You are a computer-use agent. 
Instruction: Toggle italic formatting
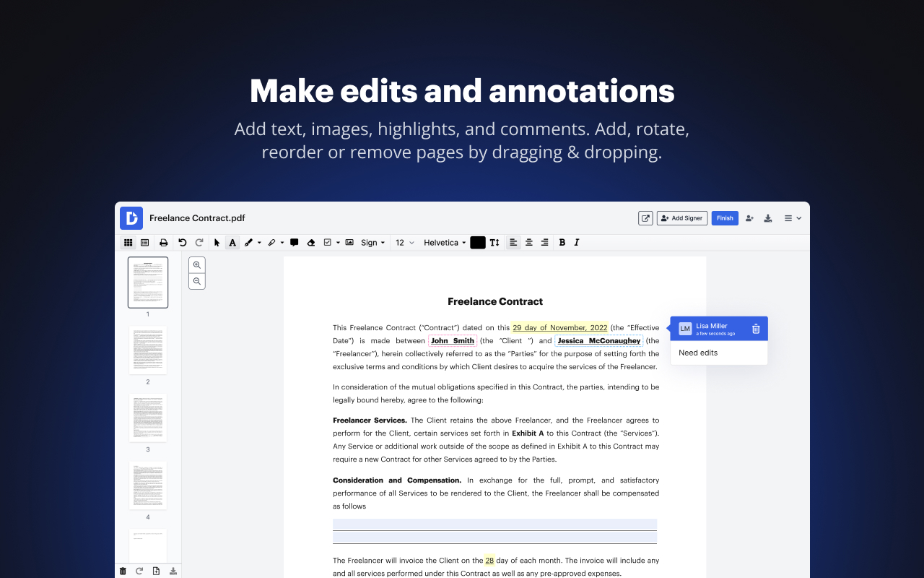click(577, 243)
